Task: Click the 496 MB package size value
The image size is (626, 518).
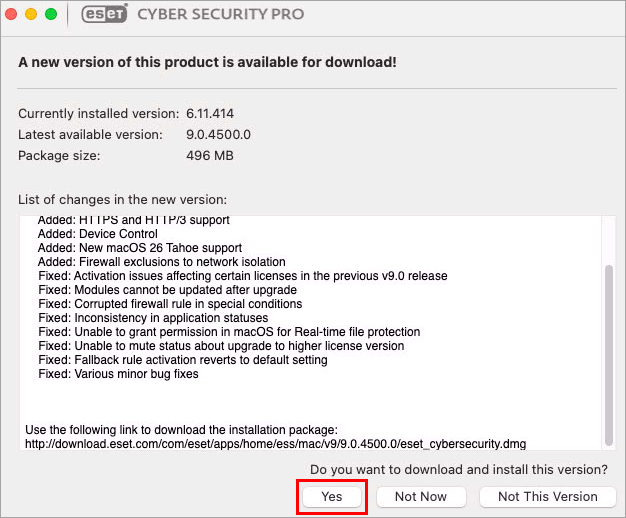Action: pyautogui.click(x=208, y=155)
